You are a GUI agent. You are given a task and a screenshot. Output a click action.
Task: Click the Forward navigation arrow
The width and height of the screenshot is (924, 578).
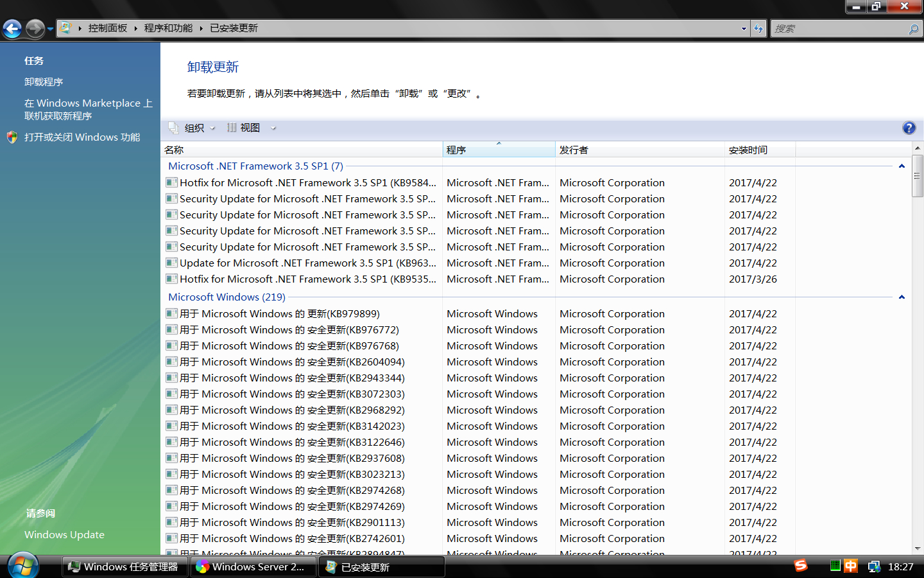point(35,28)
